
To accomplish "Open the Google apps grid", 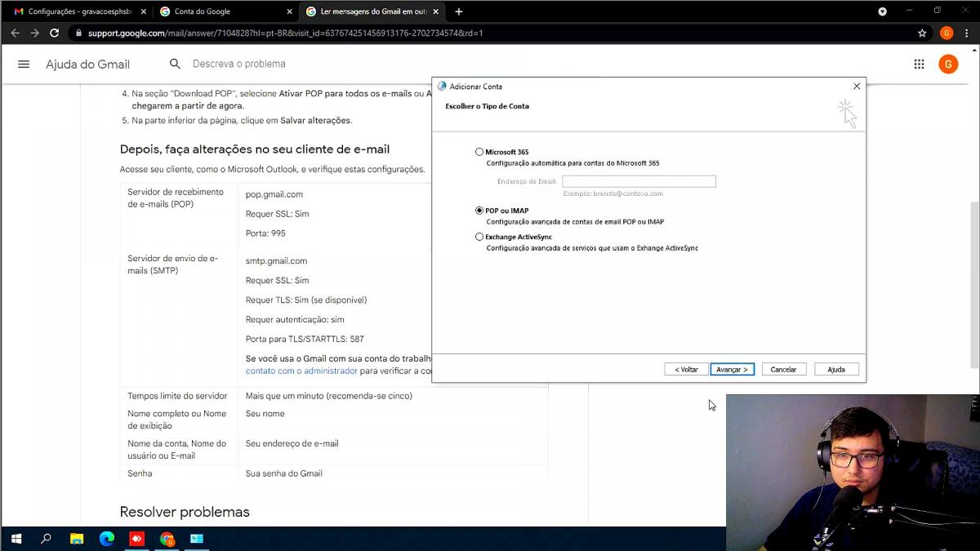I will [x=919, y=64].
